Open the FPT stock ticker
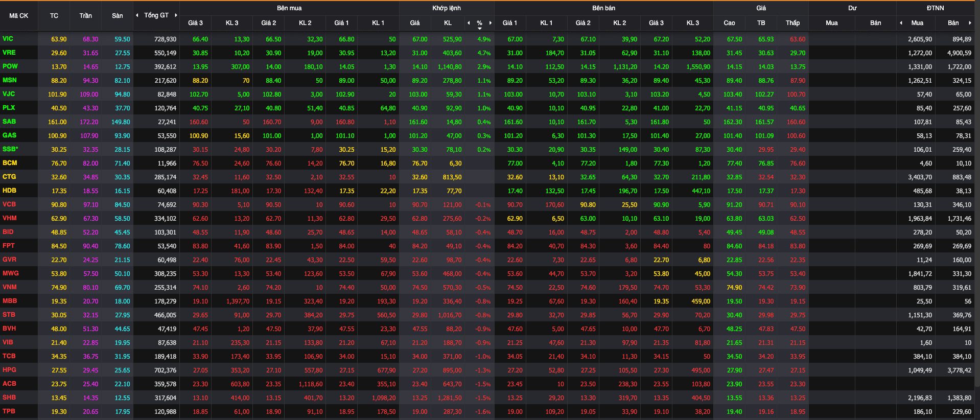 click(9, 246)
